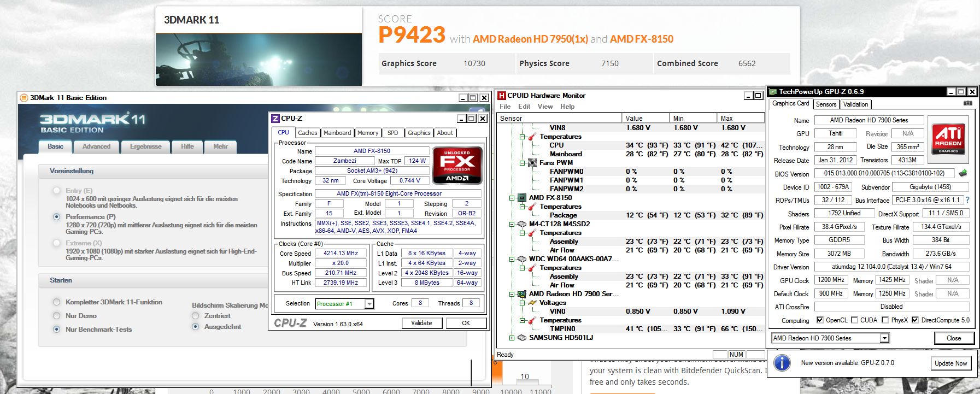
Task: Open the View menu in Hardware Monitor
Action: [545, 107]
